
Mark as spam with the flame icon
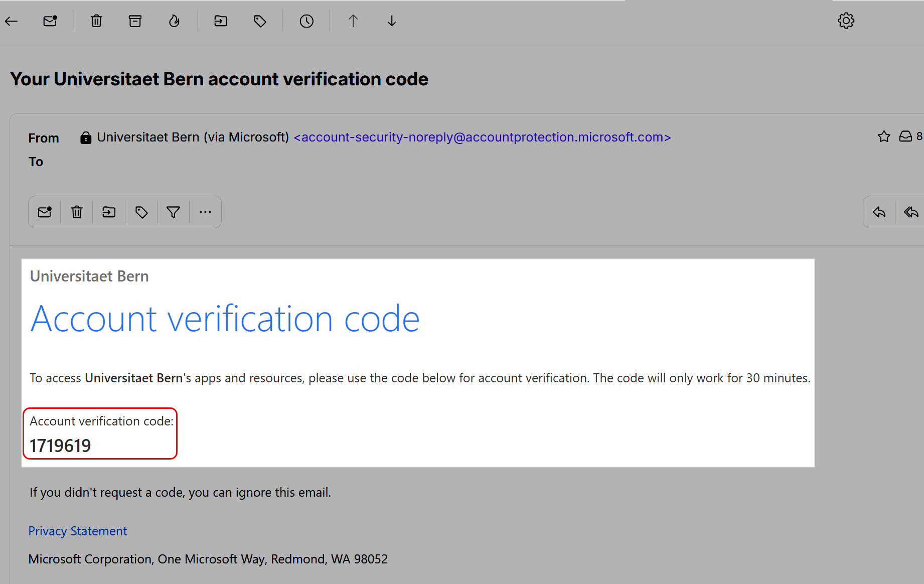[174, 21]
